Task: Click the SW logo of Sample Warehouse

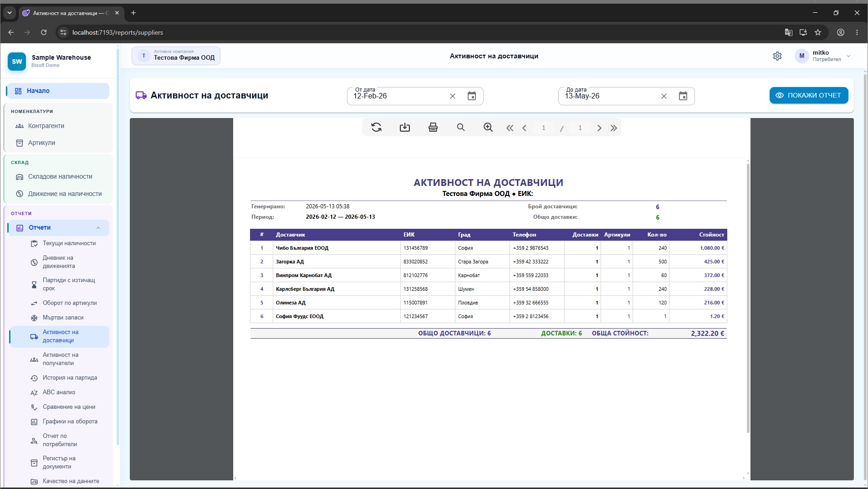Action: pyautogui.click(x=17, y=62)
